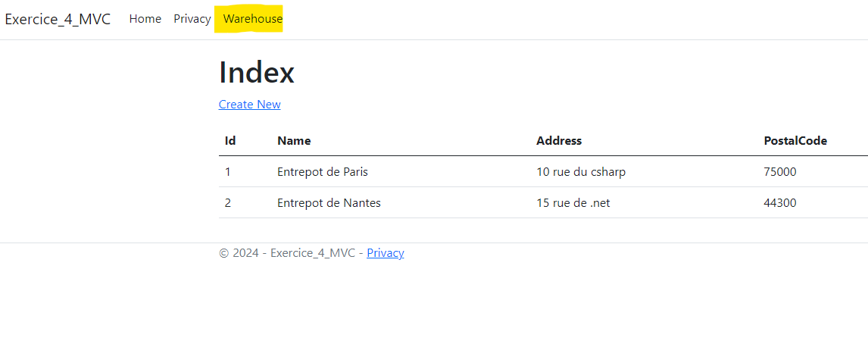The height and width of the screenshot is (338, 868).
Task: Open the Privacy link in footer
Action: 386,253
